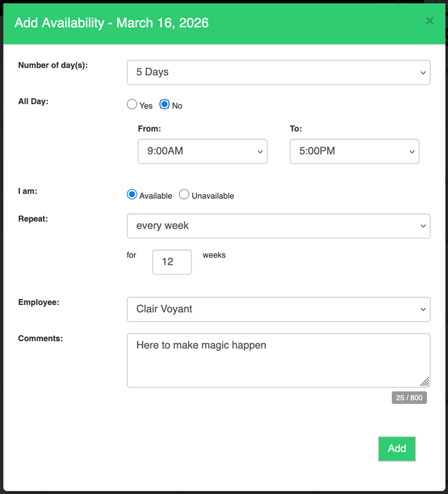The height and width of the screenshot is (494, 448).
Task: Click the "Comments:" field label
Action: pos(40,339)
